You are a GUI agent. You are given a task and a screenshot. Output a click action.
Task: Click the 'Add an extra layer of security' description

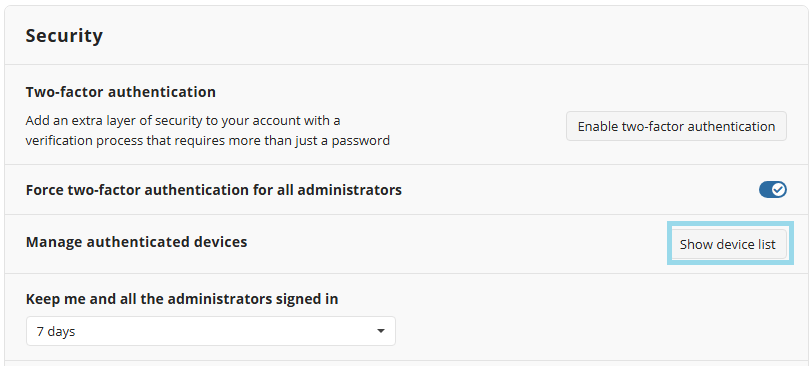tap(183, 121)
